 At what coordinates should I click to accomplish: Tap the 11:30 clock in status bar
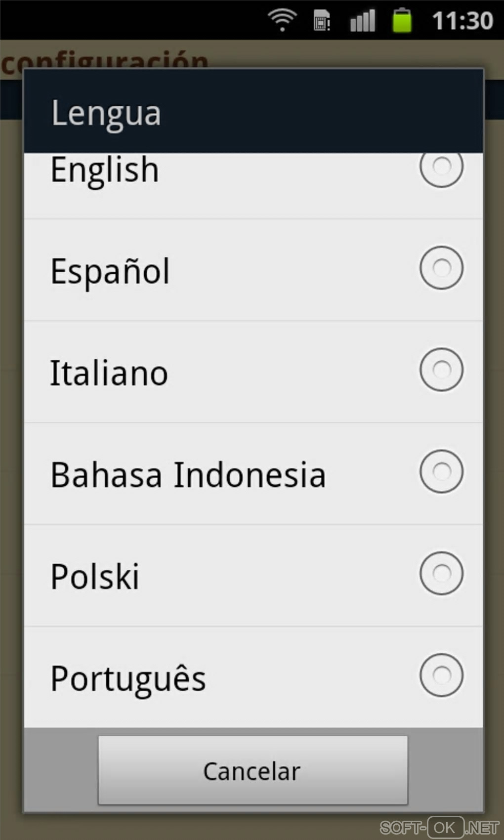pyautogui.click(x=462, y=21)
